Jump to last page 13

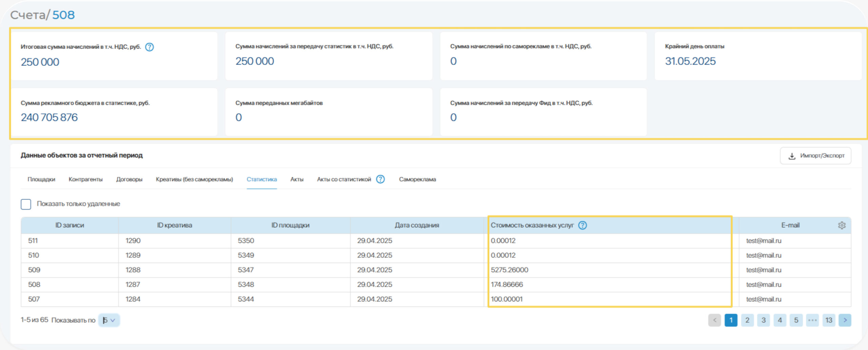[828, 320]
